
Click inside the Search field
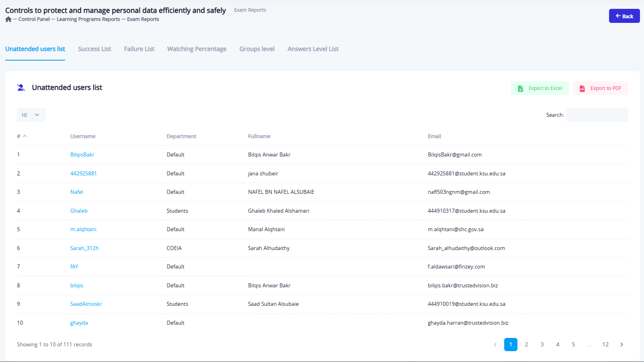[597, 115]
